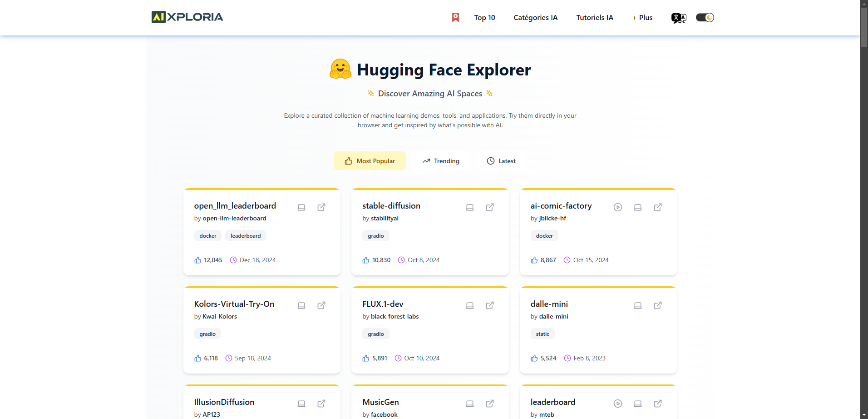
Task: Open FLUX.1-dev via external link icon
Action: [490, 305]
